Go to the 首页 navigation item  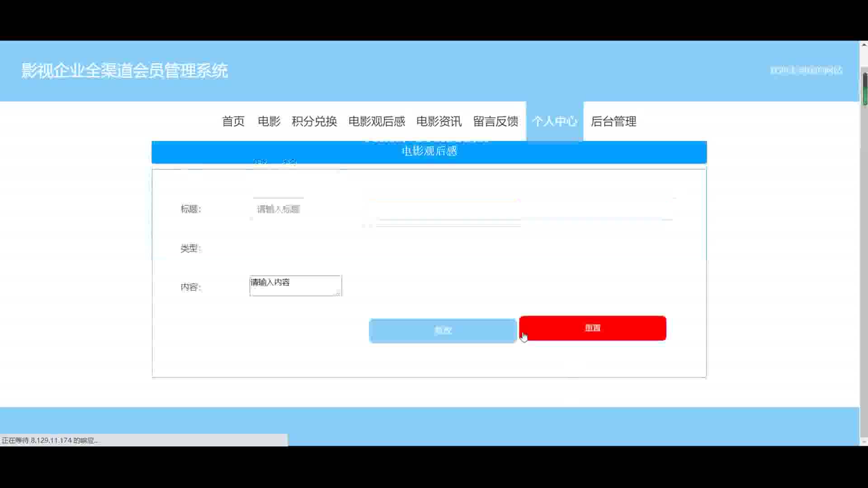(x=233, y=121)
